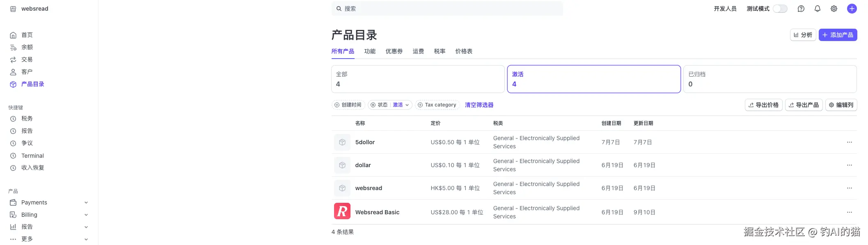The height and width of the screenshot is (245, 868).
Task: Switch to the 优惠券 tab
Action: coord(394,51)
